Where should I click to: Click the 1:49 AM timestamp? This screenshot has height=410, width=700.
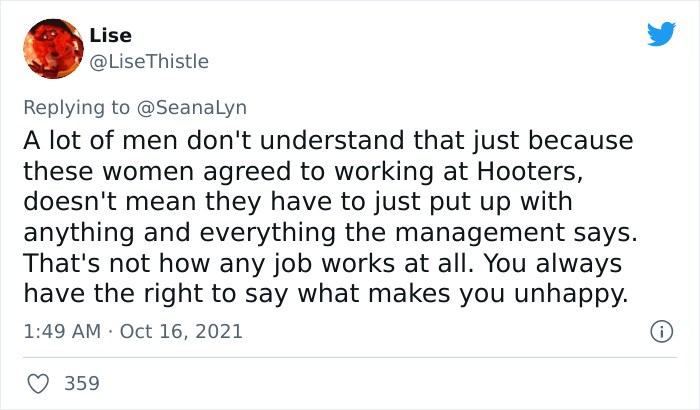[62, 331]
